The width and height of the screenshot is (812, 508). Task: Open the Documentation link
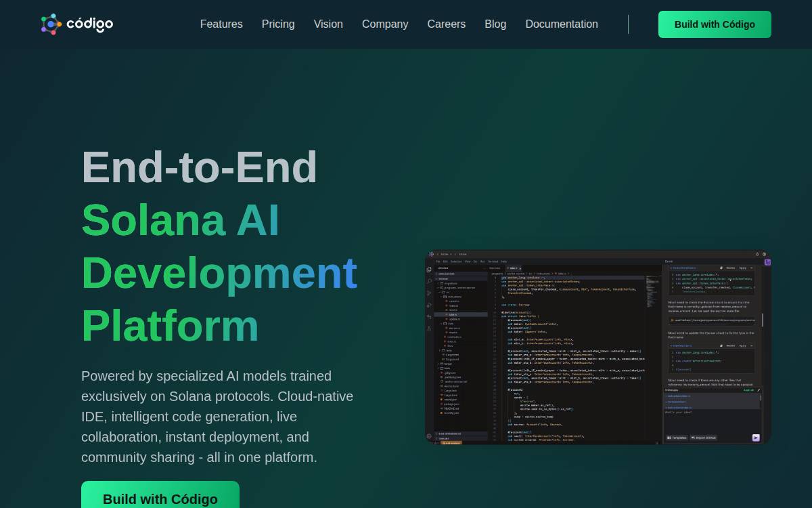pyautogui.click(x=562, y=24)
